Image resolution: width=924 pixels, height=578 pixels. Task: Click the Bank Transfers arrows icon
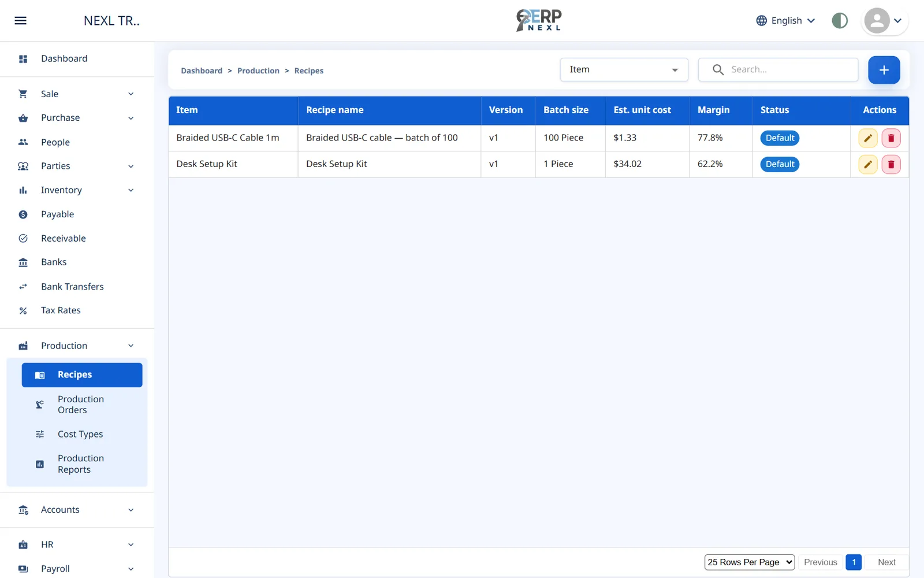click(x=23, y=287)
